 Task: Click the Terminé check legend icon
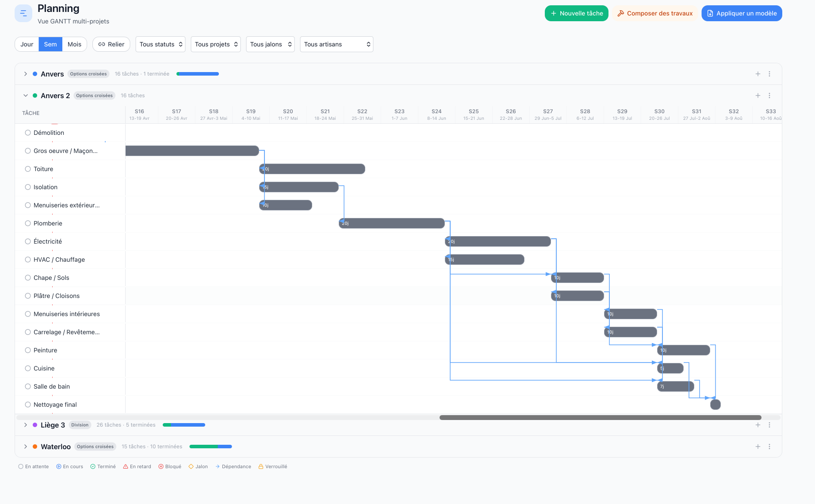[x=93, y=466]
